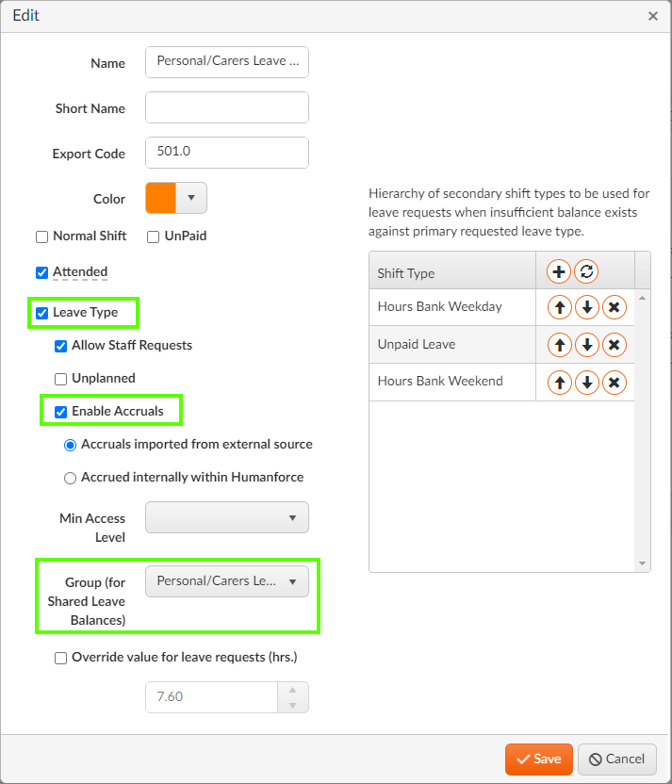Click the Short Name input field
Image resolution: width=672 pixels, height=784 pixels.
click(227, 107)
